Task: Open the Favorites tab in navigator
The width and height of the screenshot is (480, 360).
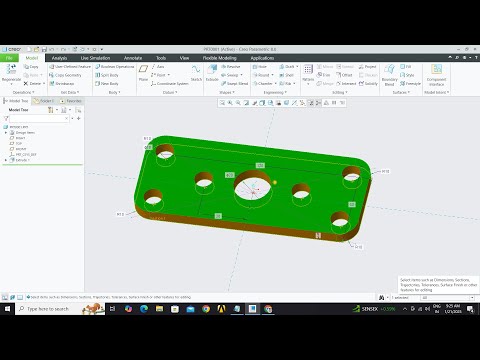Action: [71, 101]
